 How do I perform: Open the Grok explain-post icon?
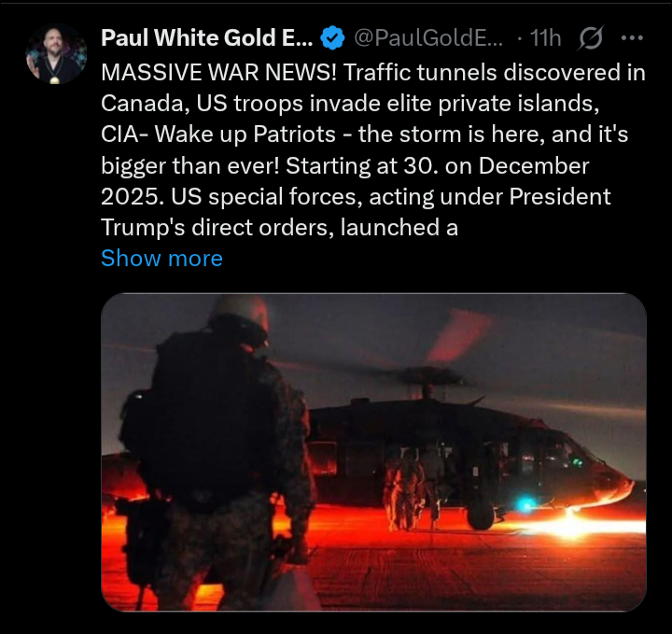pyautogui.click(x=591, y=37)
